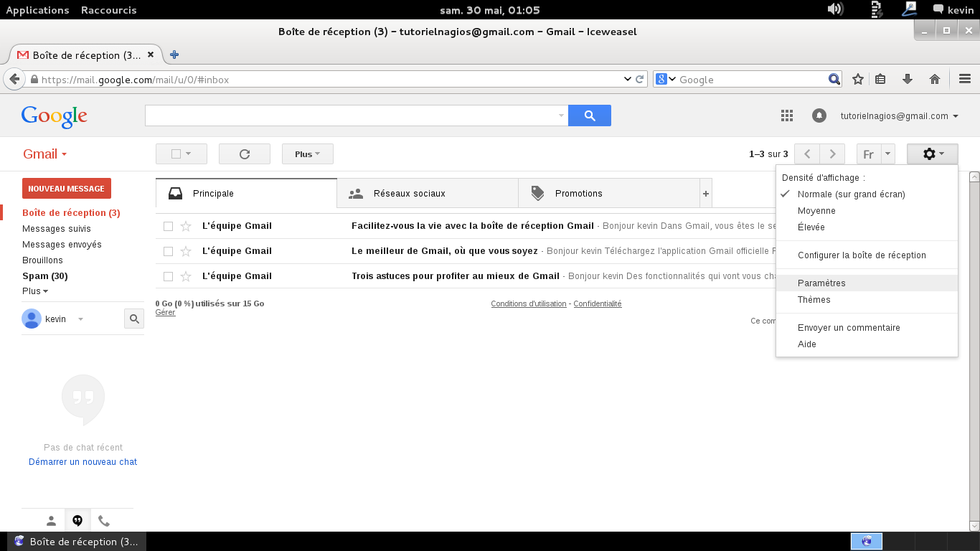Open a new browser tab with plus icon

[x=174, y=55]
